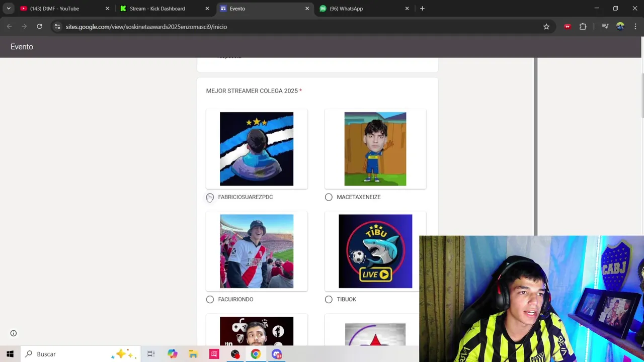The width and height of the screenshot is (644, 362).
Task: Switch to the DtMF YouTube tab
Action: pos(64,9)
